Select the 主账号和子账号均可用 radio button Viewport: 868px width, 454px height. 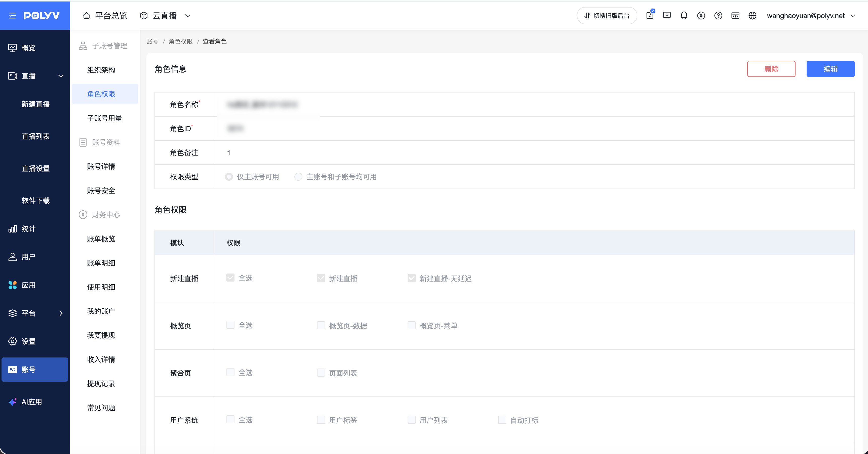coord(299,177)
